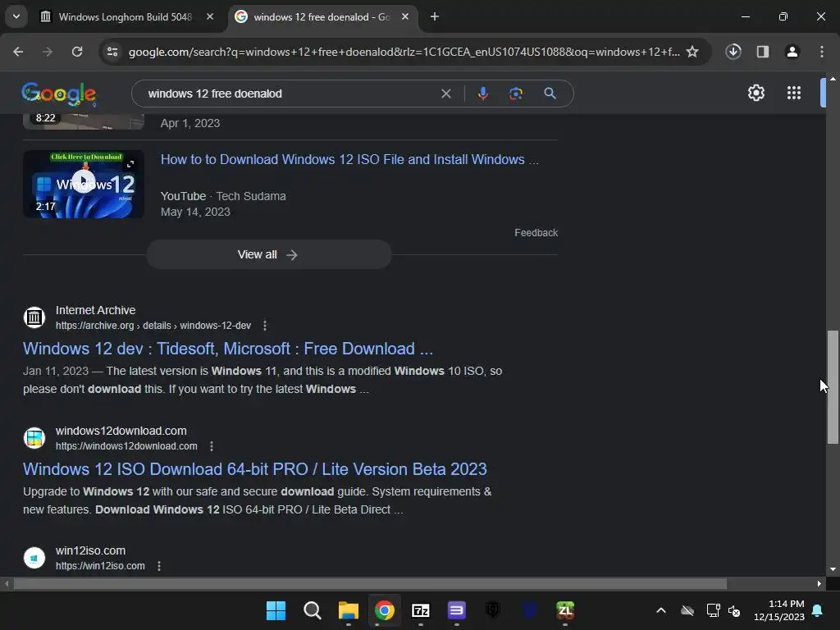Open the ZL app in taskbar

(x=565, y=610)
